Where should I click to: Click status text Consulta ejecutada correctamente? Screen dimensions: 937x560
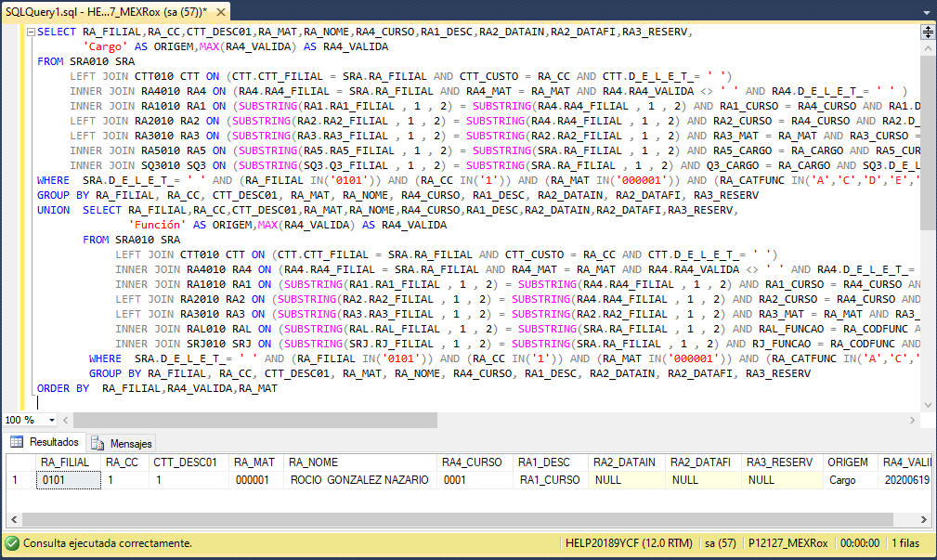point(108,543)
